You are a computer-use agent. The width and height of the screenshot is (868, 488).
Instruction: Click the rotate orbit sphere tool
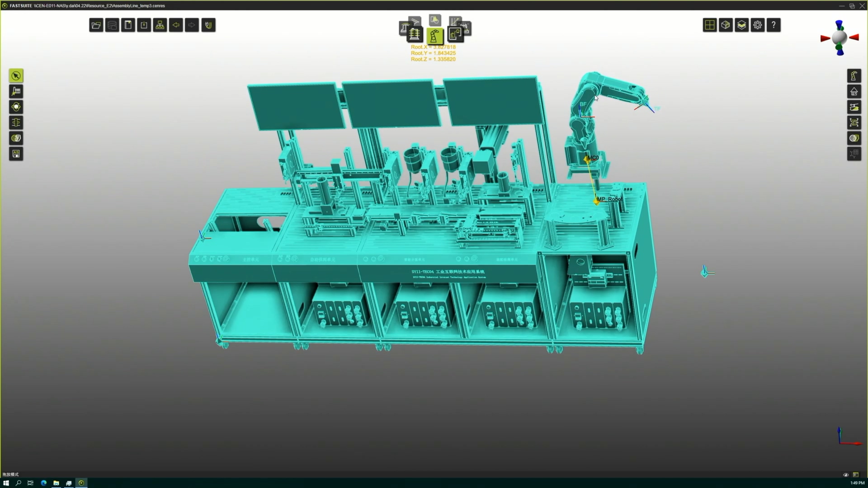pyautogui.click(x=16, y=107)
